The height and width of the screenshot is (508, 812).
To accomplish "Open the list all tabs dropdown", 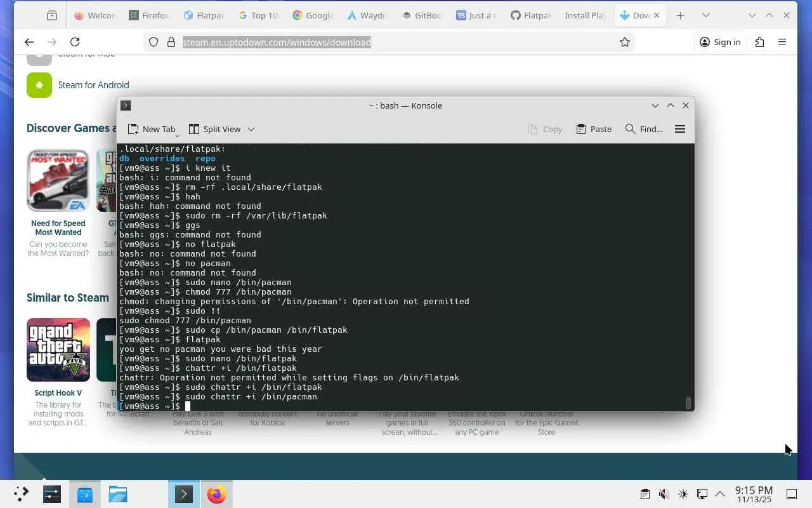I will tap(706, 15).
